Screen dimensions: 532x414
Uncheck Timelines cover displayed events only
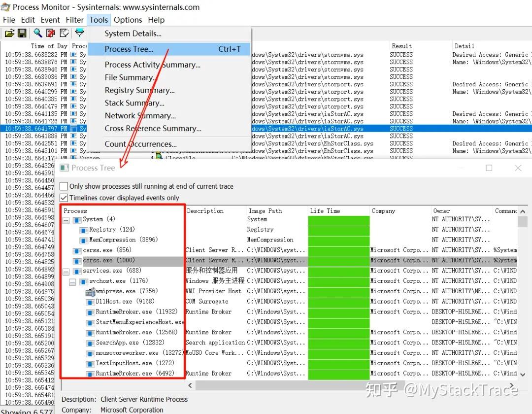(64, 198)
